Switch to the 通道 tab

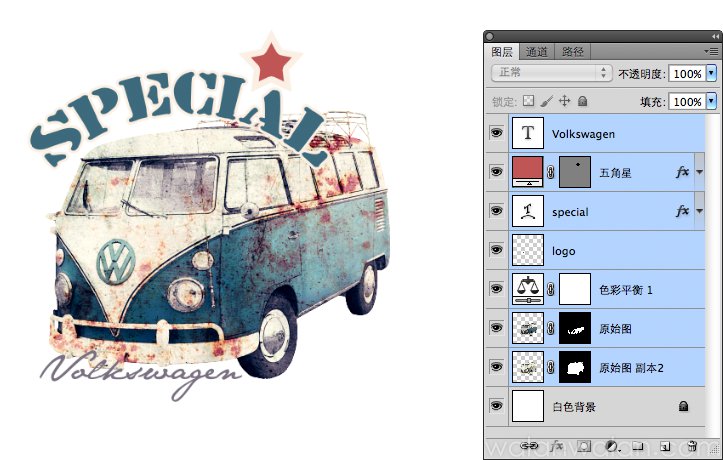(536, 52)
